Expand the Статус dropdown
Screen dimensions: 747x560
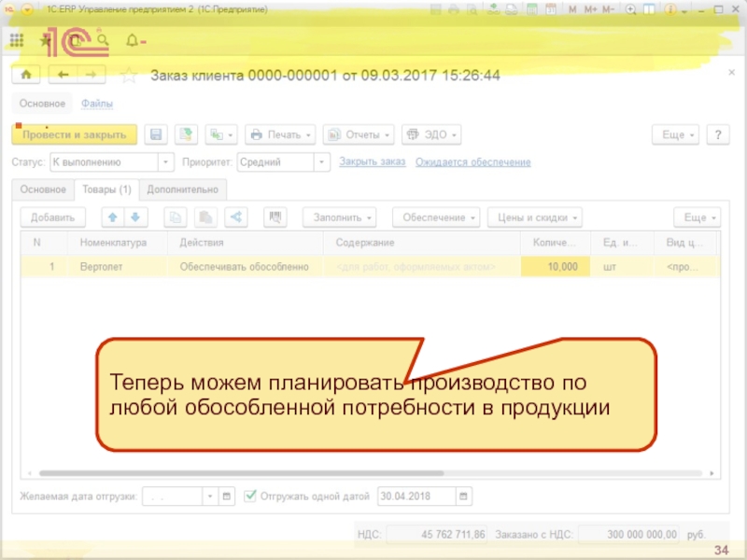[166, 162]
